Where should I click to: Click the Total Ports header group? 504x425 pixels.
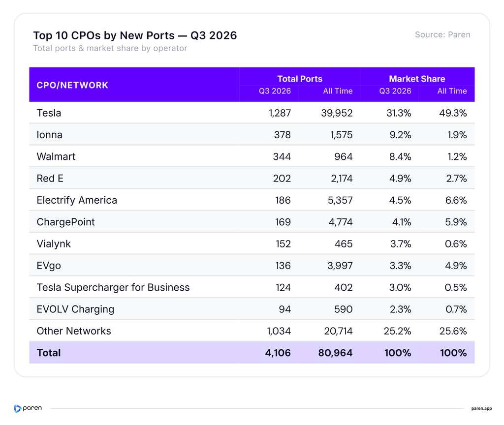pyautogui.click(x=300, y=79)
